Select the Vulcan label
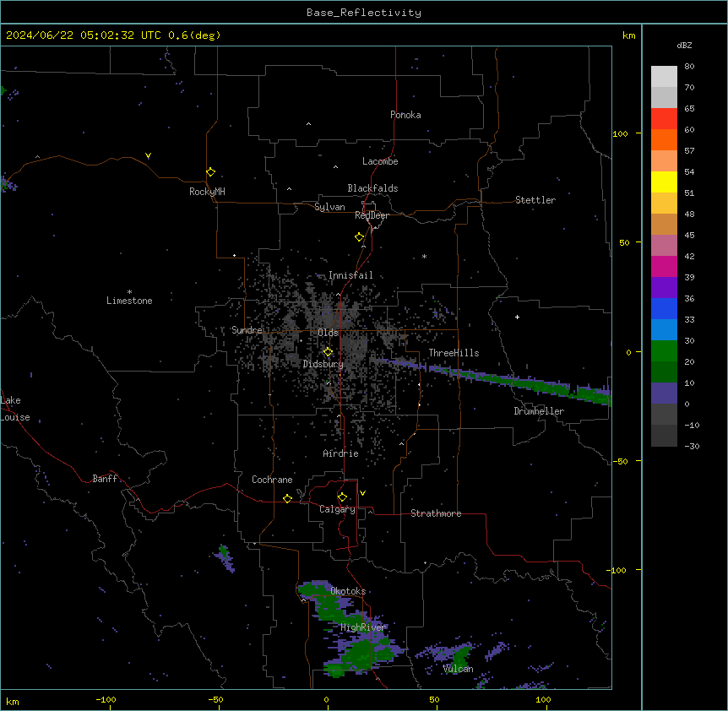The image size is (728, 711). [x=459, y=669]
